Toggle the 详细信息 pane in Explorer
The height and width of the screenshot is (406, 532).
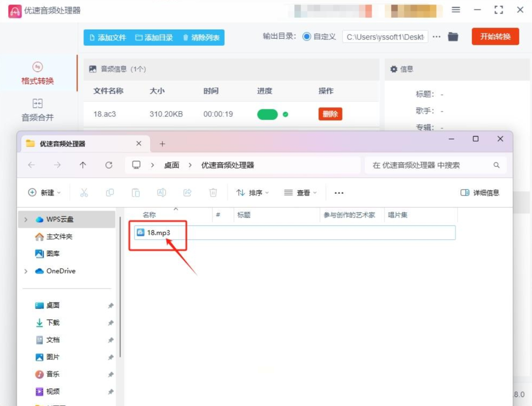point(480,192)
